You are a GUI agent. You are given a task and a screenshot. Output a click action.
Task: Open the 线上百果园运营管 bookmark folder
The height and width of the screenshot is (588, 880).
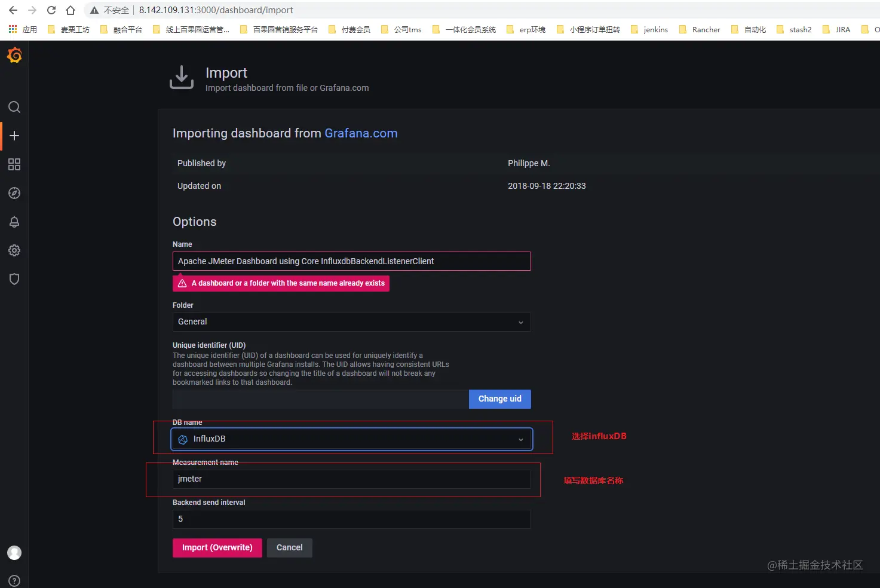click(x=191, y=29)
